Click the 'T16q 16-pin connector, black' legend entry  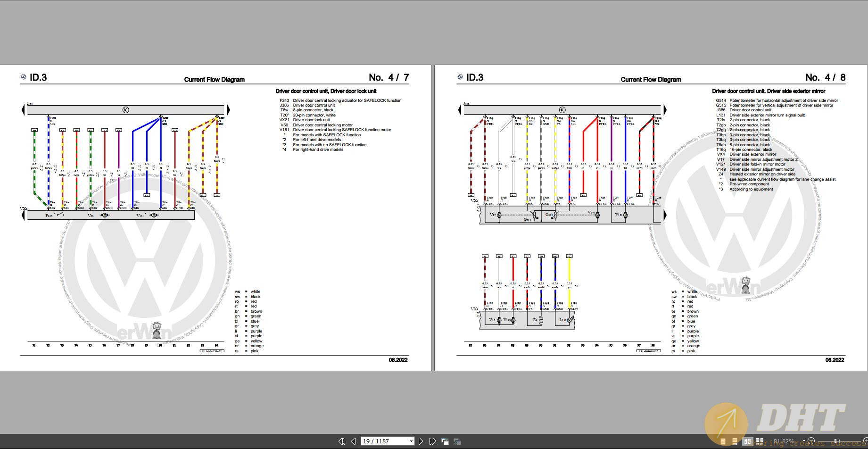[744, 150]
